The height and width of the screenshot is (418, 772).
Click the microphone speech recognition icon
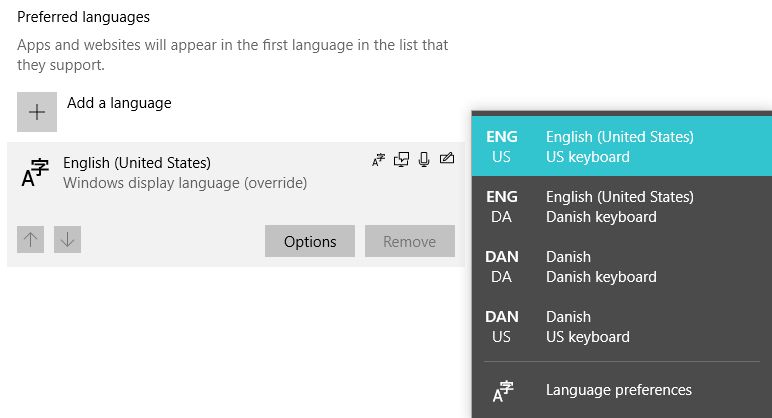[424, 160]
